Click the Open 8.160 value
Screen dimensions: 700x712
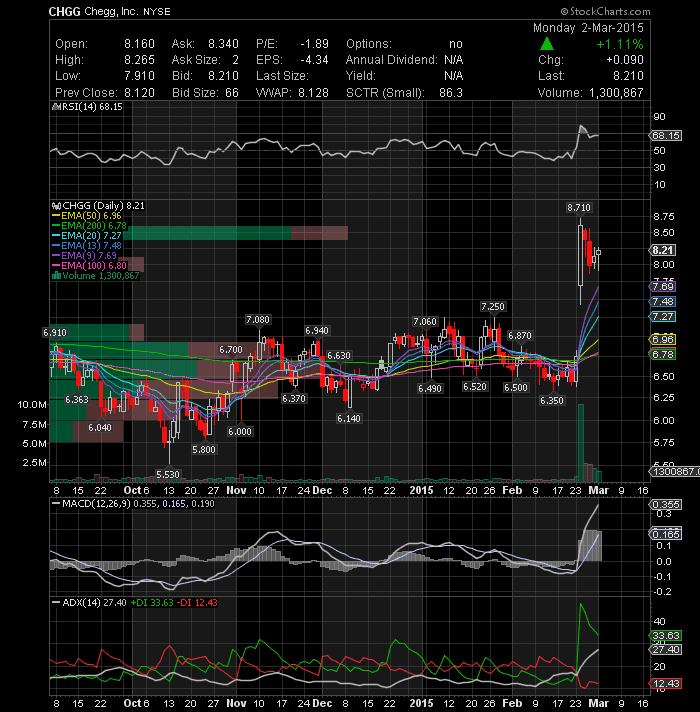[139, 44]
